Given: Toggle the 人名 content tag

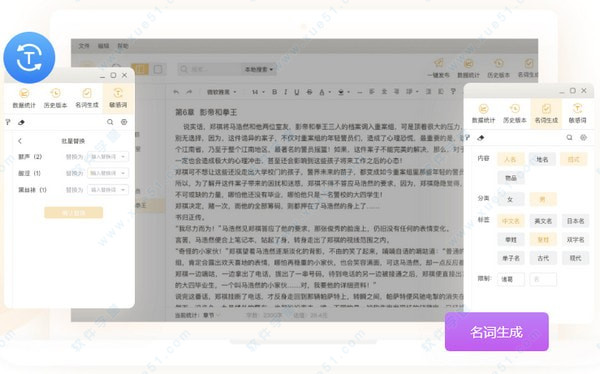Looking at the screenshot, I should tap(510, 159).
